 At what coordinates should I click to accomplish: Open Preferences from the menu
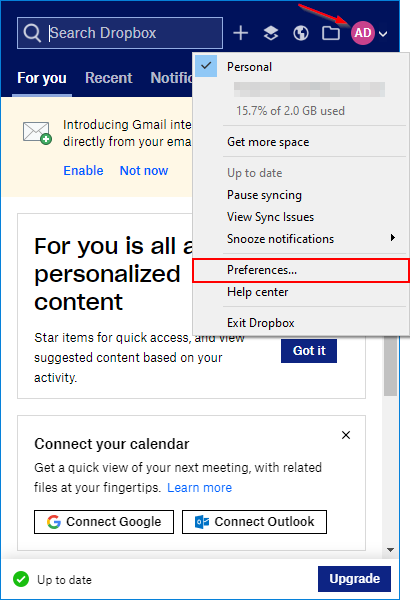[301, 270]
